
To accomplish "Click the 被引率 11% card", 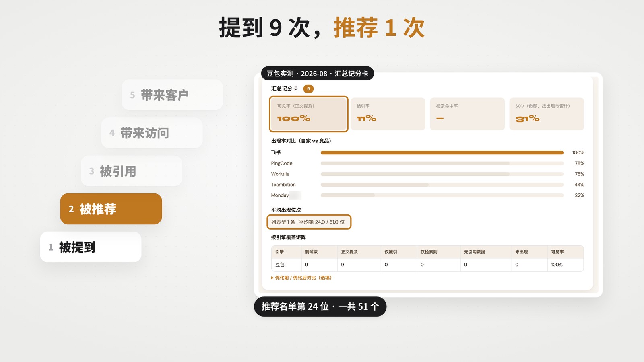I will coord(388,114).
